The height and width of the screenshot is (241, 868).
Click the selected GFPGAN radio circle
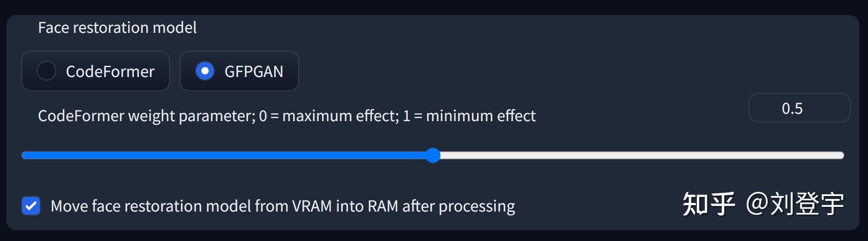205,71
